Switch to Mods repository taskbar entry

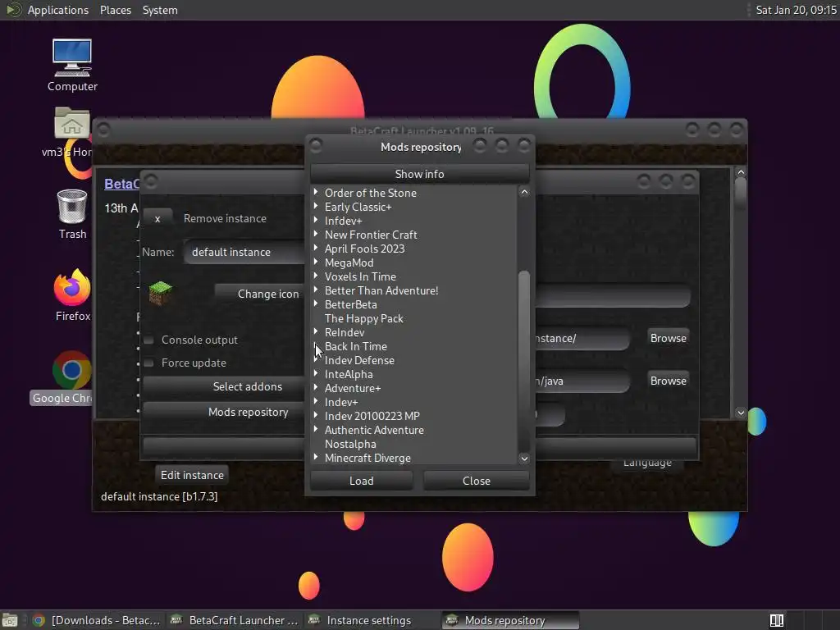[x=510, y=620]
